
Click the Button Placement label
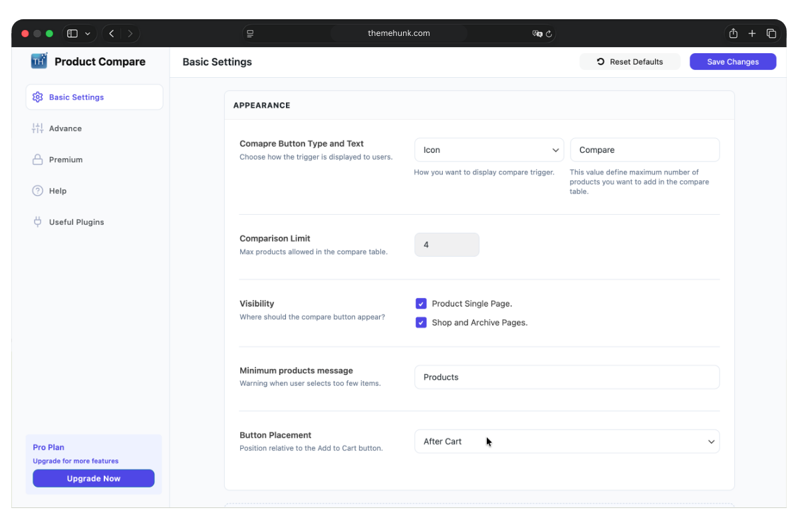pos(275,435)
